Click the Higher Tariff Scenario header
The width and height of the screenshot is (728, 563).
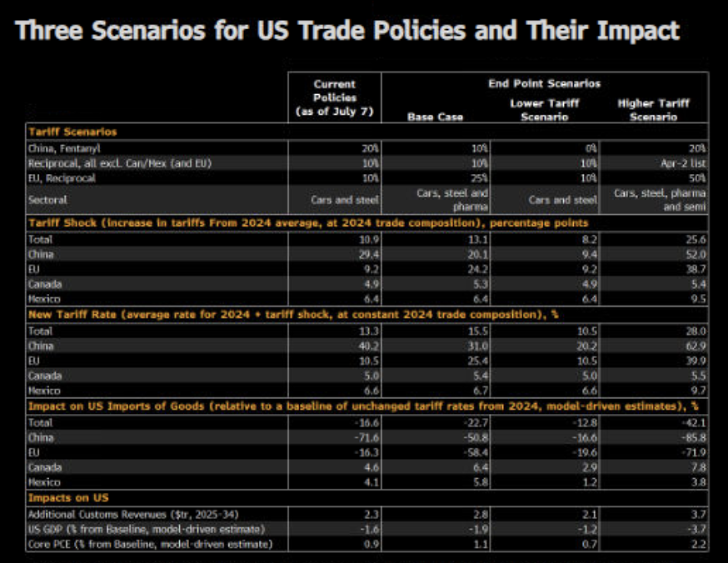653,110
